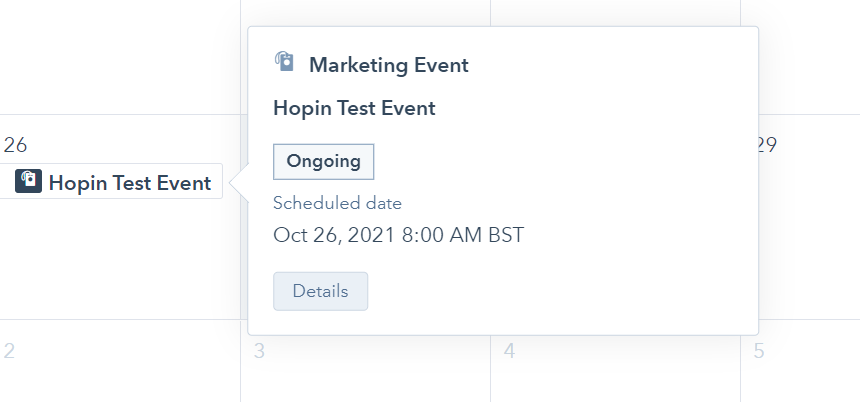This screenshot has width=860, height=402.
Task: Open the Details button
Action: tap(320, 291)
